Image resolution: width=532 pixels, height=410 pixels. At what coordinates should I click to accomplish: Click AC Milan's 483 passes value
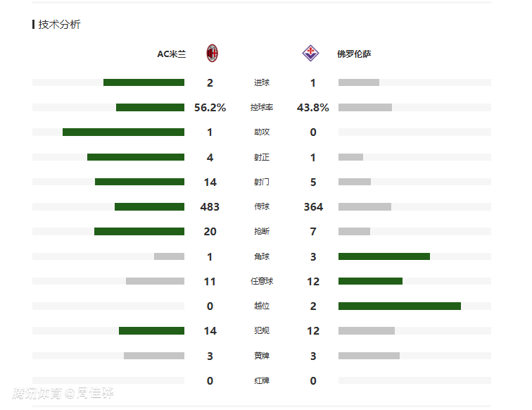click(210, 207)
